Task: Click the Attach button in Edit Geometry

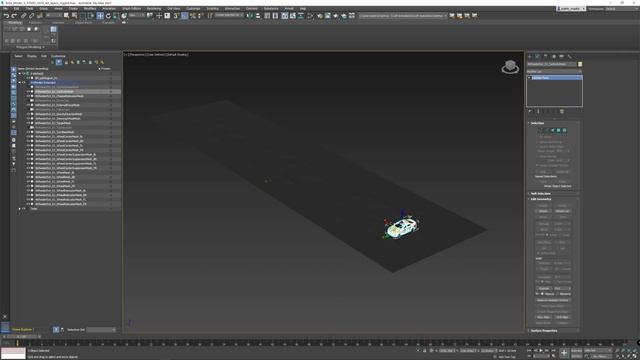Action: [543, 211]
